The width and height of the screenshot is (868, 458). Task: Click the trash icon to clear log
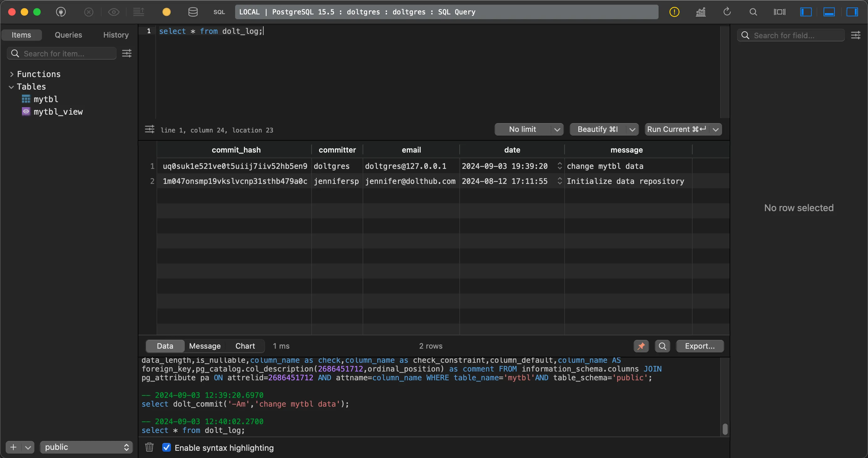[149, 447]
